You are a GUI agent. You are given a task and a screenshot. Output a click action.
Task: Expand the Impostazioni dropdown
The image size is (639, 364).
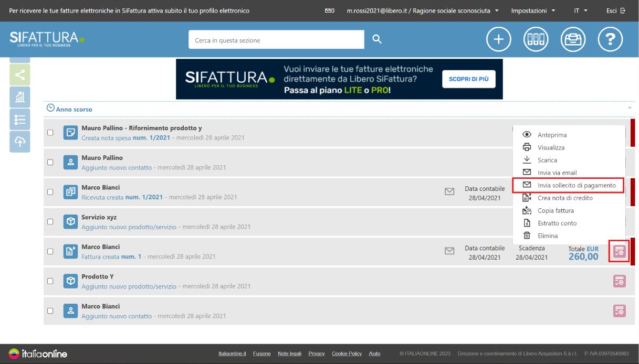coord(533,10)
